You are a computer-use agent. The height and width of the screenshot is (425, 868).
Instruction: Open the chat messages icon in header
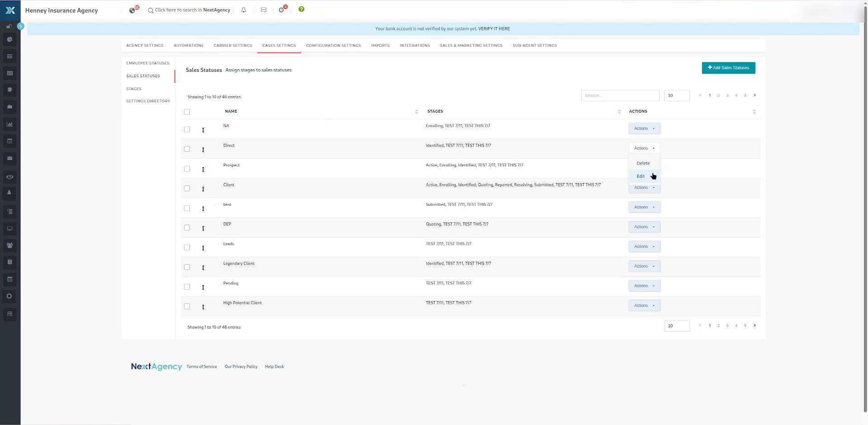click(264, 10)
